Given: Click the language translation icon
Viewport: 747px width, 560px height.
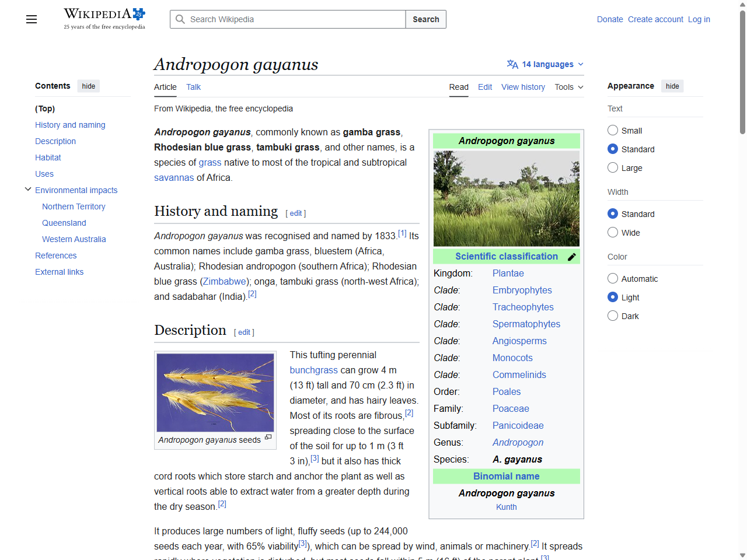Looking at the screenshot, I should tap(512, 64).
